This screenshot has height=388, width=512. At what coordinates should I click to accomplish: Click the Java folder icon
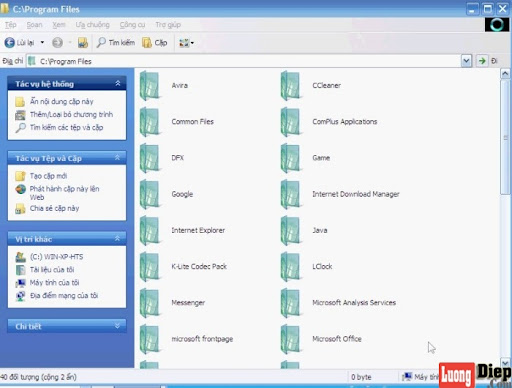(291, 231)
